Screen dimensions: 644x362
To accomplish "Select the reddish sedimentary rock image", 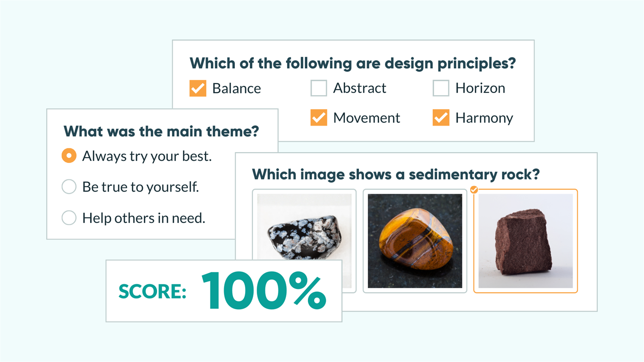I will pos(526,241).
